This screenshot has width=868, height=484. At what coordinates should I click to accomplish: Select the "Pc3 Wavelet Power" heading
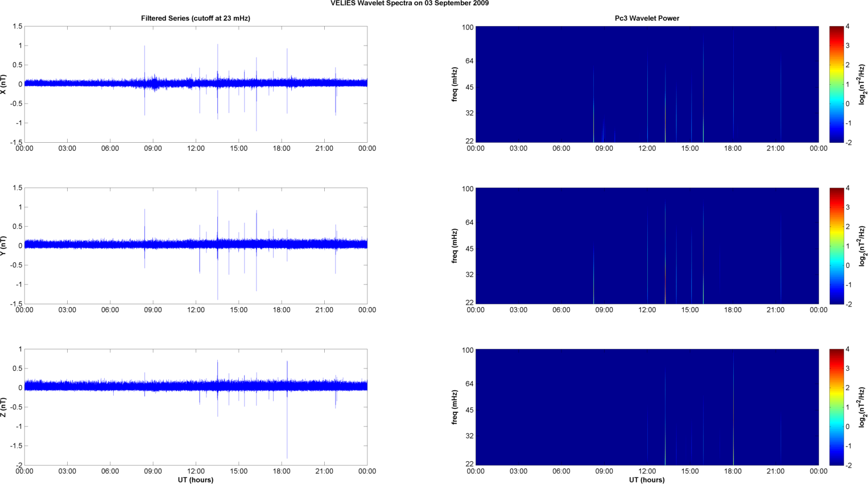tap(647, 18)
